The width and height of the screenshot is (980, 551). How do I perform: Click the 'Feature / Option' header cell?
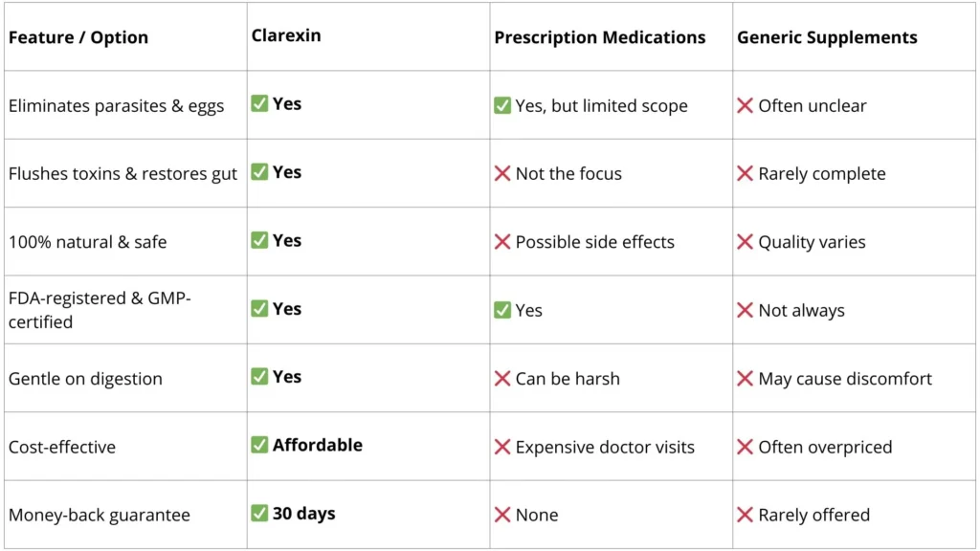coord(78,38)
